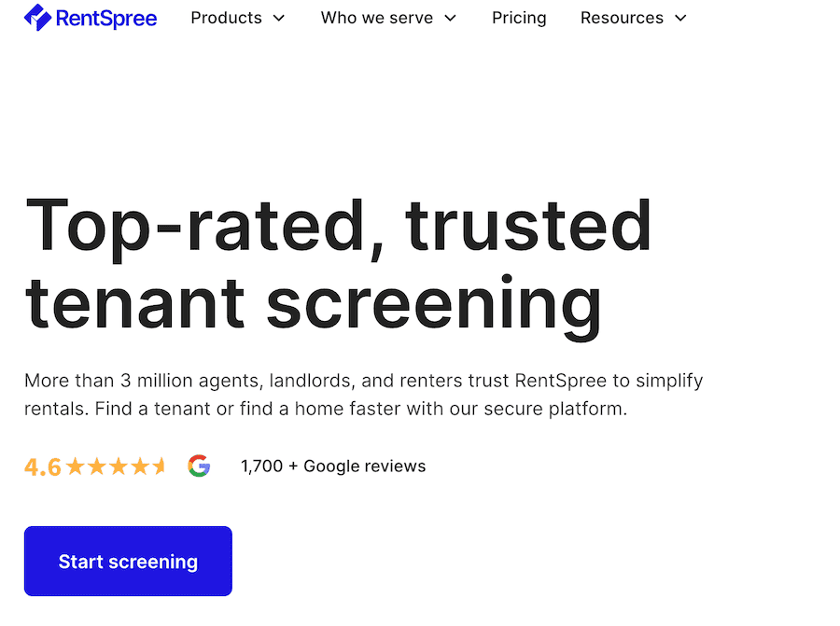Click the second gold rating star
Image resolution: width=840 pixels, height=626 pixels.
pos(97,466)
